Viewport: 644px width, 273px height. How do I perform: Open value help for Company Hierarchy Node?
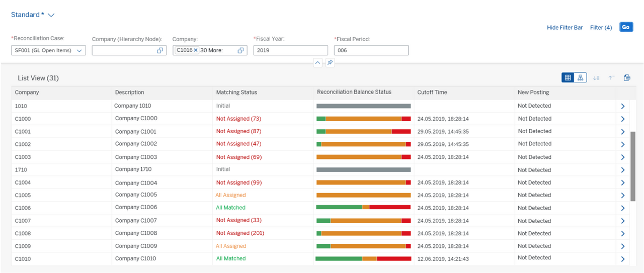160,51
